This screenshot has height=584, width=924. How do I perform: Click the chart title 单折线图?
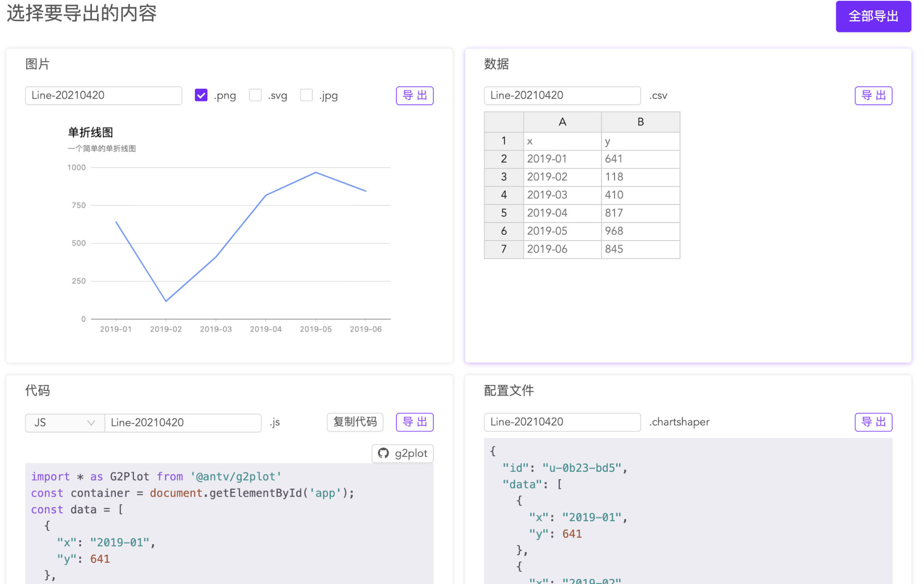pos(91,132)
